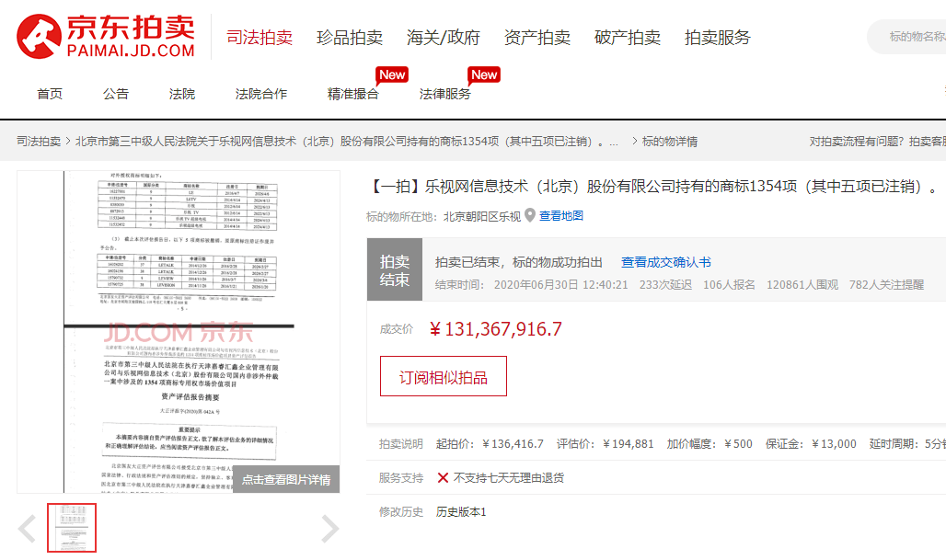
Task: Open 资产拍卖 top category tab
Action: point(536,38)
